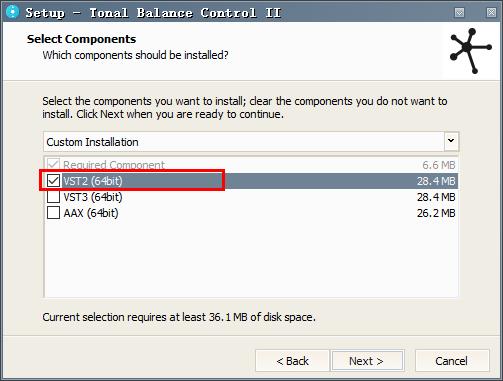
Task: Click the iZotope star logo in header
Action: tap(470, 51)
